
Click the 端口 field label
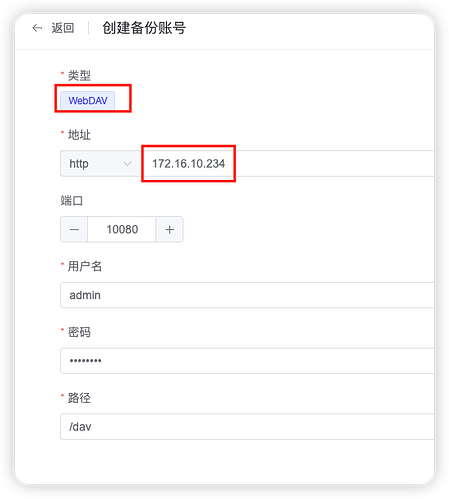pos(72,201)
